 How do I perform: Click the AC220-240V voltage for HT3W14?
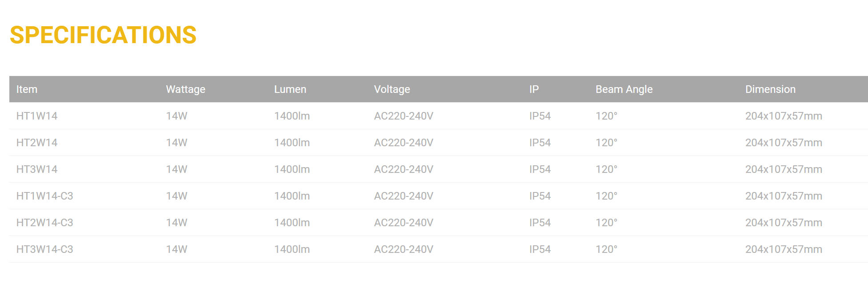tap(403, 169)
